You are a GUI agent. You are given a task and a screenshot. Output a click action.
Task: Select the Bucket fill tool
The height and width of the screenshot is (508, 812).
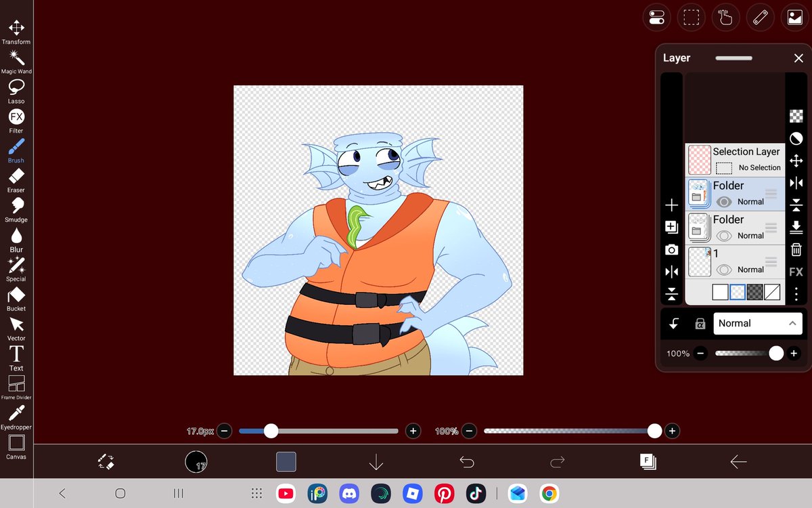pyautogui.click(x=16, y=298)
